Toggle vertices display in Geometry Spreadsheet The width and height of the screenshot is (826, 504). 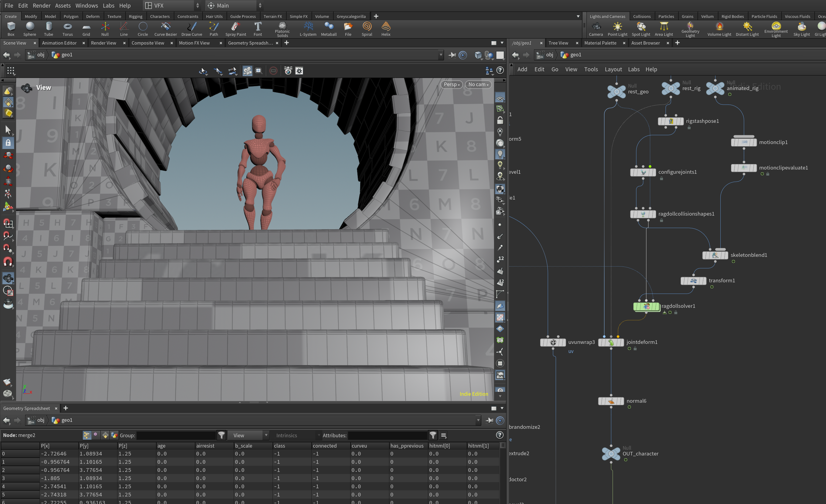click(96, 435)
